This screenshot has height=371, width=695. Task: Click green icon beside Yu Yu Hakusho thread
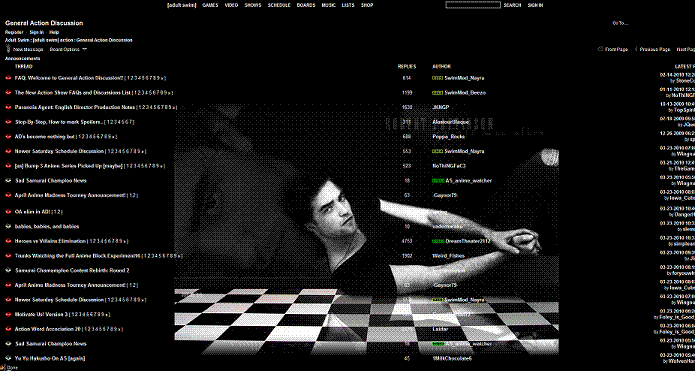pos(8,358)
